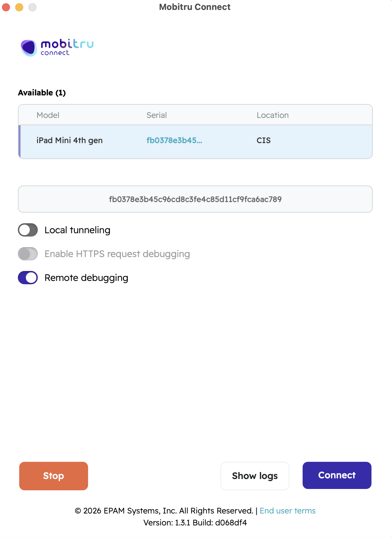The height and width of the screenshot is (538, 392).
Task: Open the logs with Show logs
Action: coord(255,476)
